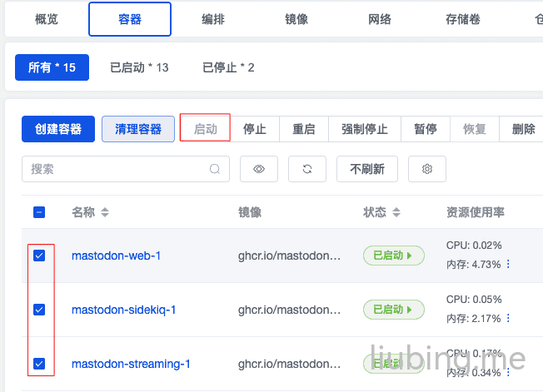Uncheck the mastodon-web-1 checkbox
543x392 pixels.
point(39,256)
